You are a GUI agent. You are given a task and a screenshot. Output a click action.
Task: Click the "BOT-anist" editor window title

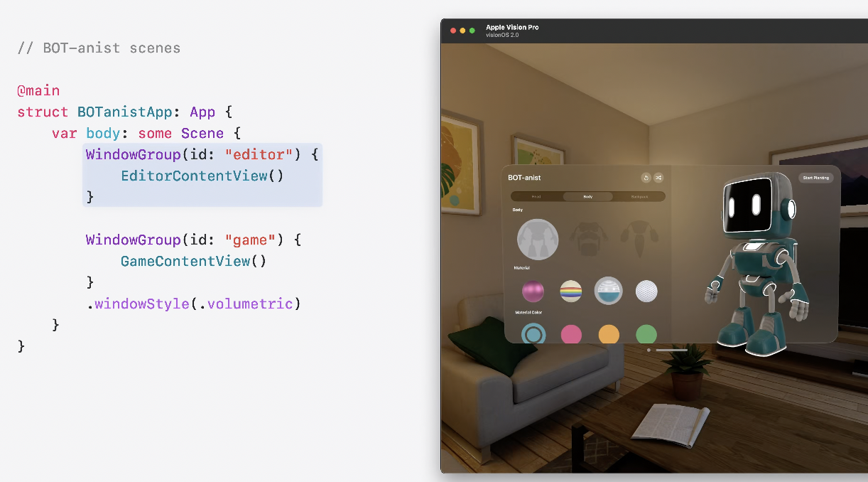point(524,178)
